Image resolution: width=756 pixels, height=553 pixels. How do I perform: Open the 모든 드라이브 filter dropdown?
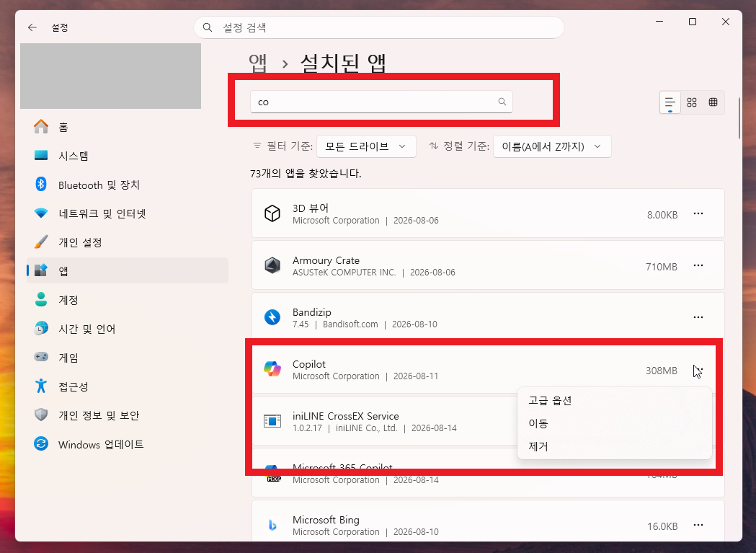(x=366, y=146)
